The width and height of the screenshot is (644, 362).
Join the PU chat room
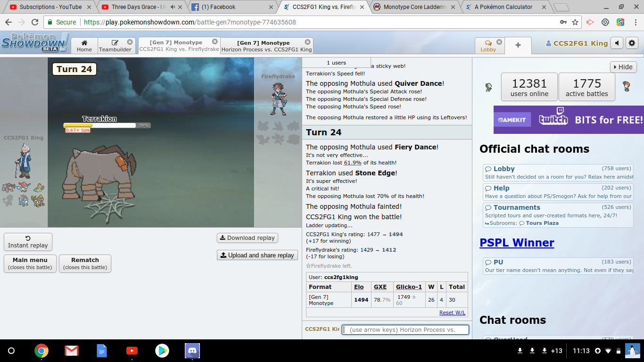point(558,266)
